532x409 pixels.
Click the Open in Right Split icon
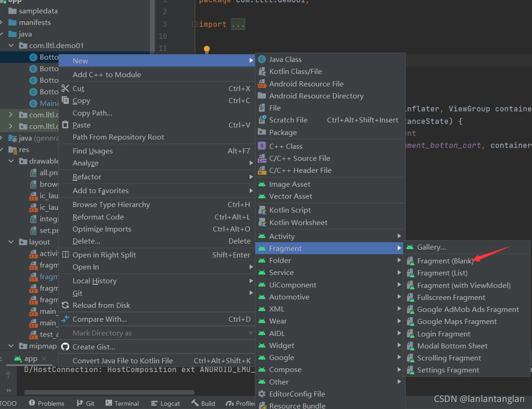pyautogui.click(x=66, y=255)
